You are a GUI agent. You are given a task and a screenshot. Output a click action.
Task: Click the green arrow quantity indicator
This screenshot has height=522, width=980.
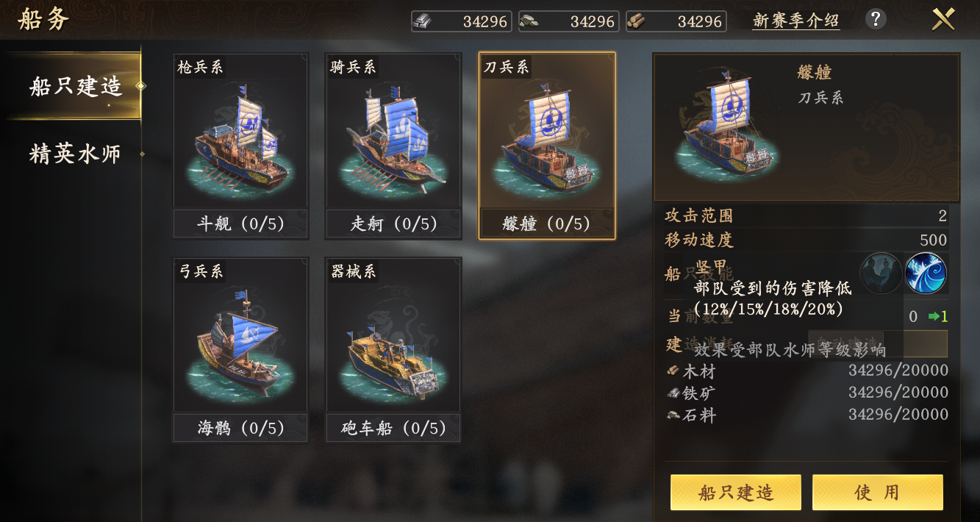coord(934,316)
